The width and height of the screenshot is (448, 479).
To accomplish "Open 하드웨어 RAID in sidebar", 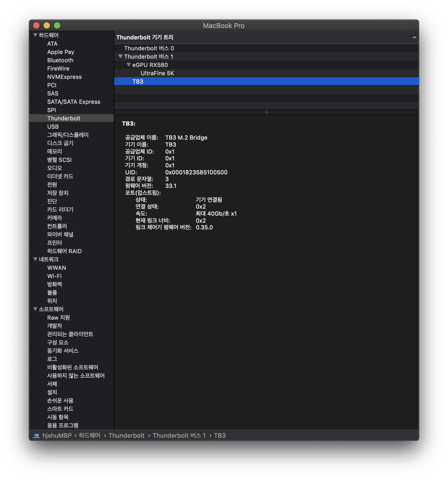I will (64, 251).
